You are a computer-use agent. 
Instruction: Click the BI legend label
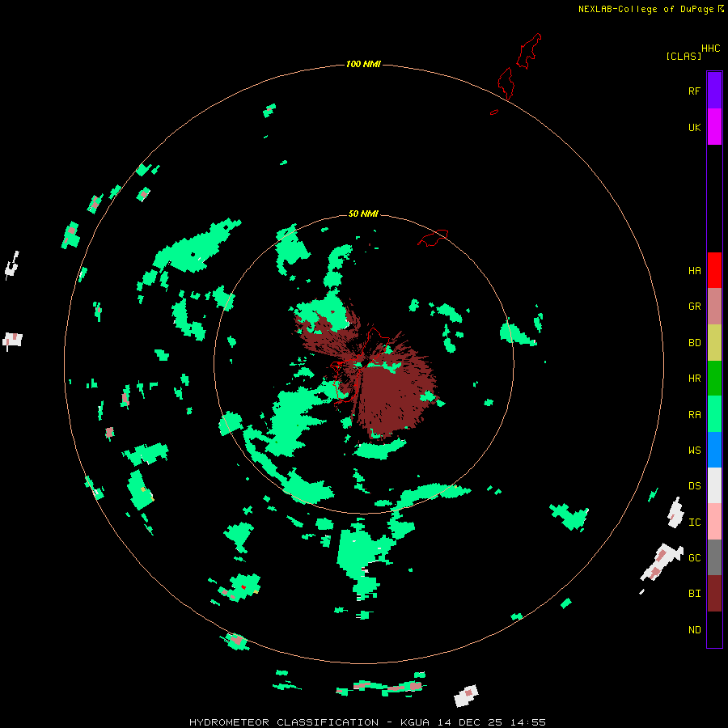[x=694, y=594]
